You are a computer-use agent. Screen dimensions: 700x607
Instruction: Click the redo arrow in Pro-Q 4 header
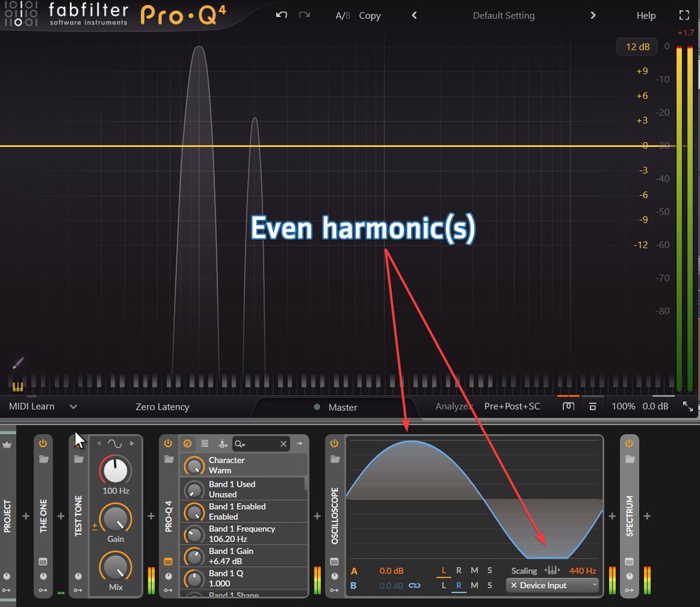click(x=304, y=15)
